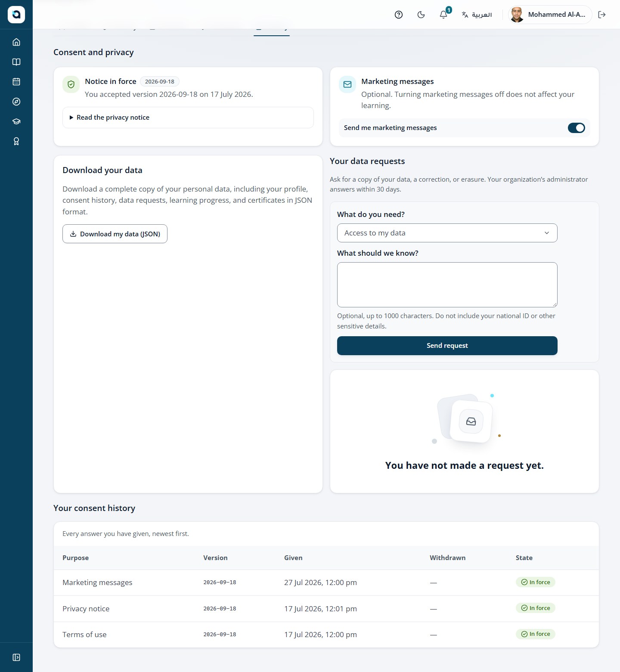Open the What do you need dropdown
The image size is (620, 672).
click(447, 233)
